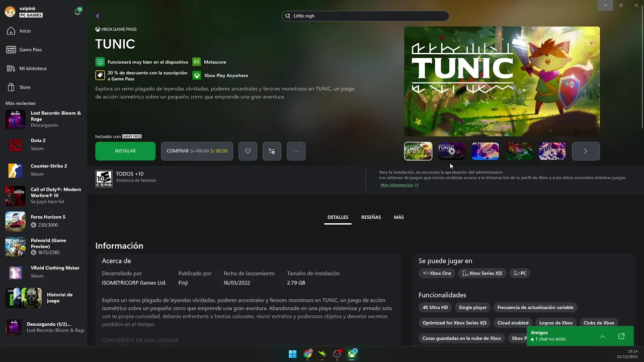644x362 pixels.
Task: Click the device performance check icon
Action: tap(100, 62)
